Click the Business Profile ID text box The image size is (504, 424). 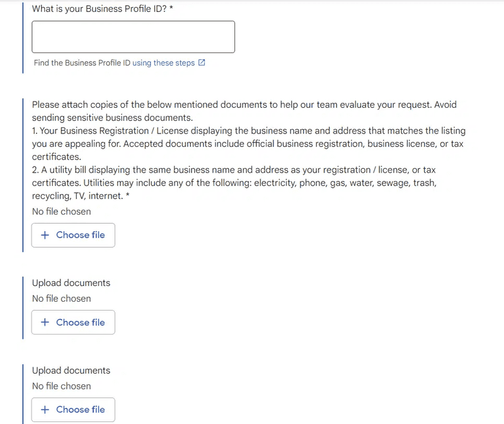[x=133, y=37]
